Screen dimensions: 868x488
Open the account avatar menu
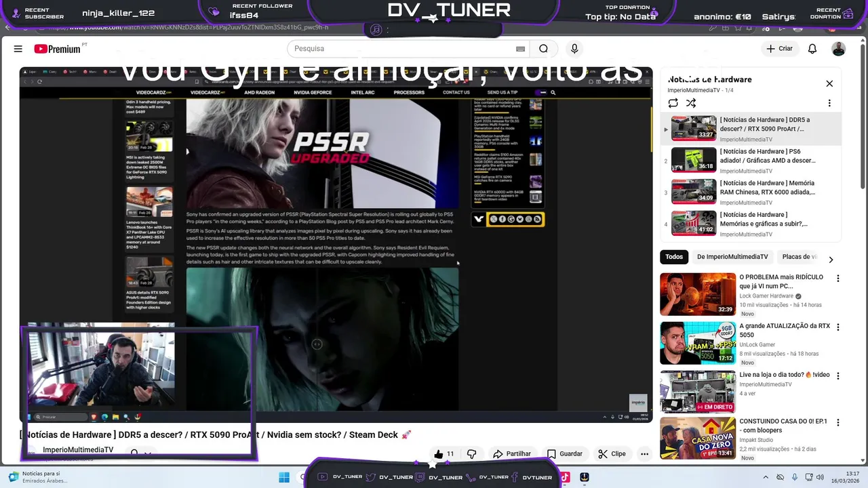839,49
